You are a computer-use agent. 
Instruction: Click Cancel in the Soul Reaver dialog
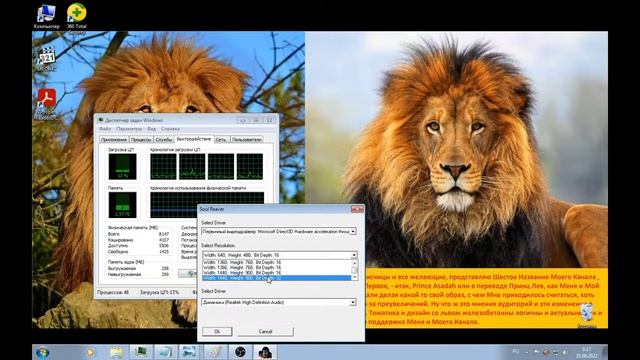click(265, 331)
